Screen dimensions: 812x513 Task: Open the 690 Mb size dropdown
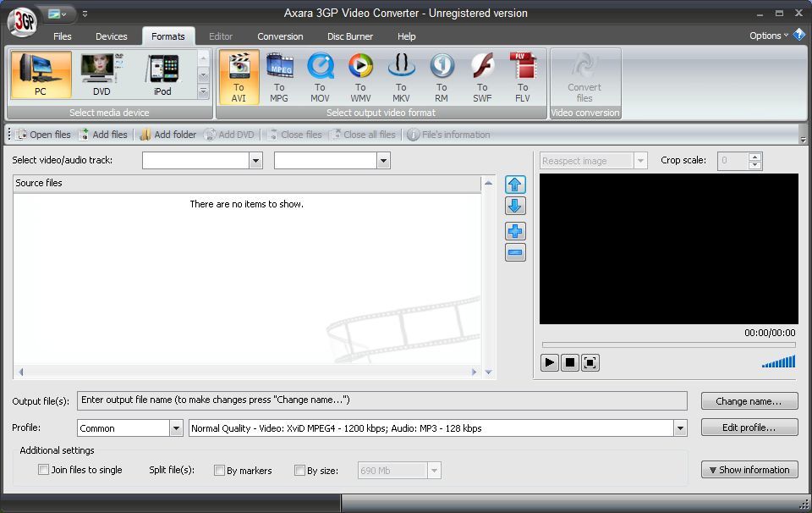click(434, 471)
